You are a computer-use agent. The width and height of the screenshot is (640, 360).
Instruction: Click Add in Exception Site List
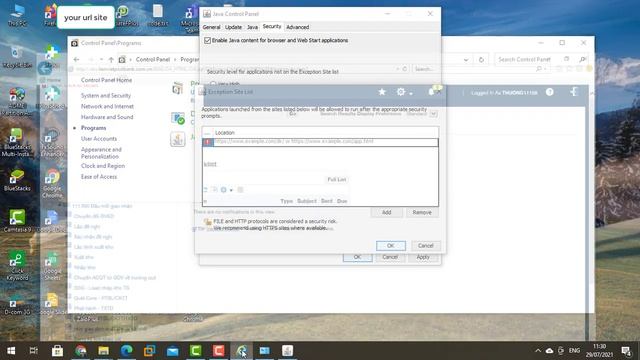387,212
